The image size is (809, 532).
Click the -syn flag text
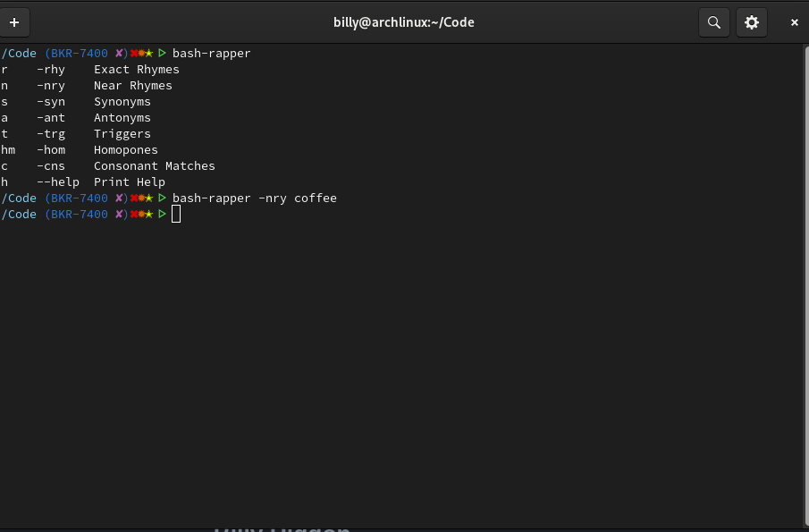[x=51, y=102]
